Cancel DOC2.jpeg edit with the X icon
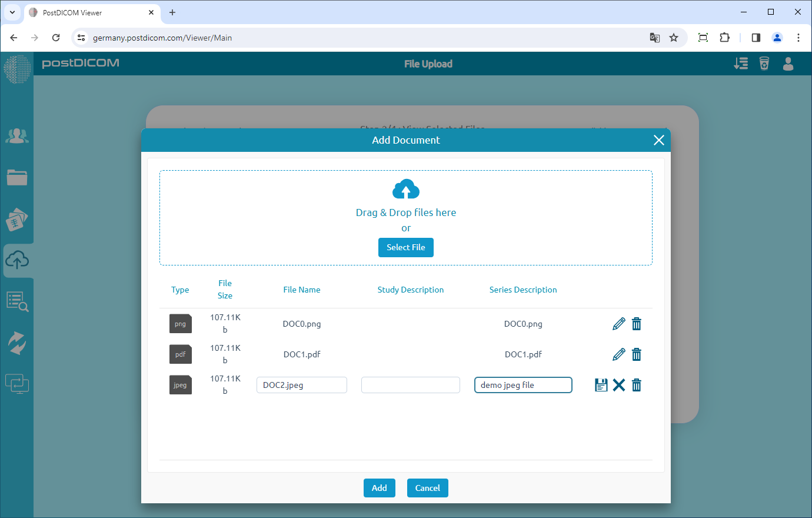Image resolution: width=812 pixels, height=518 pixels. point(618,384)
